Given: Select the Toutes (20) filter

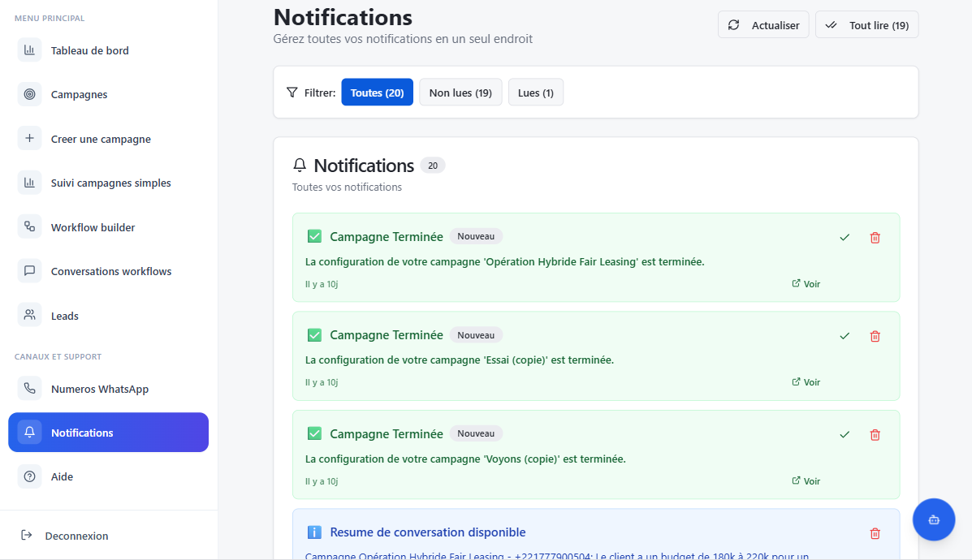Looking at the screenshot, I should (x=377, y=93).
